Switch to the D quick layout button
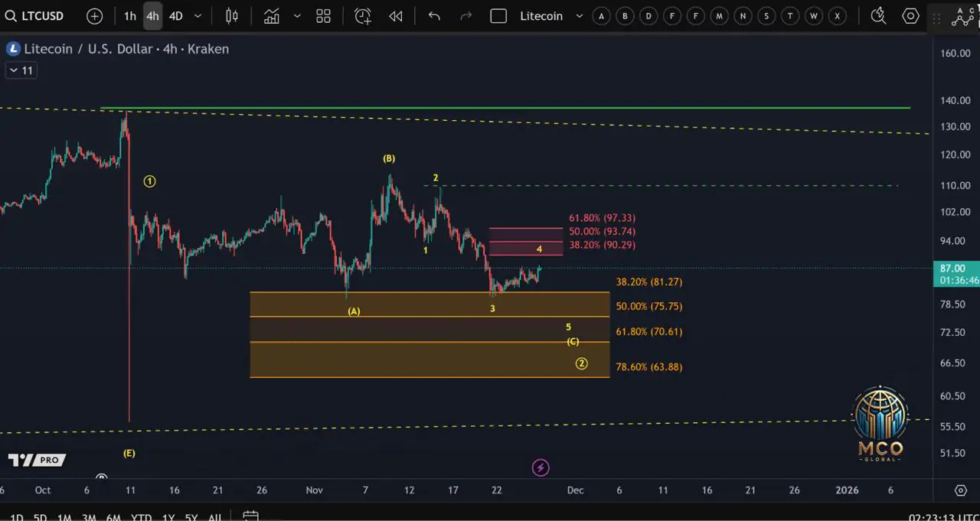Screen dimensions: 980x521 click(x=649, y=16)
